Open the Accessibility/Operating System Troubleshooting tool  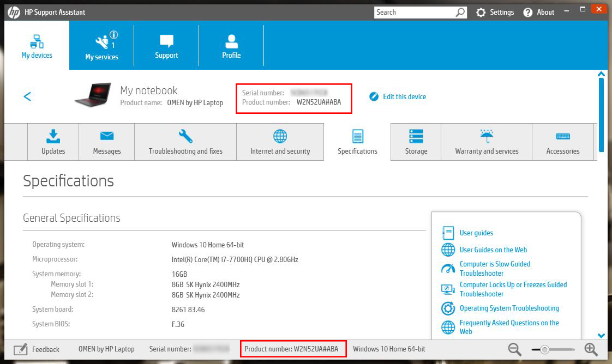pos(509,308)
